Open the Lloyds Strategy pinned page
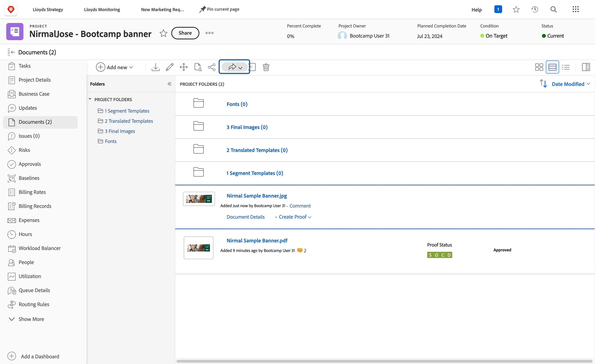Image resolution: width=595 pixels, height=364 pixels. [x=48, y=9]
